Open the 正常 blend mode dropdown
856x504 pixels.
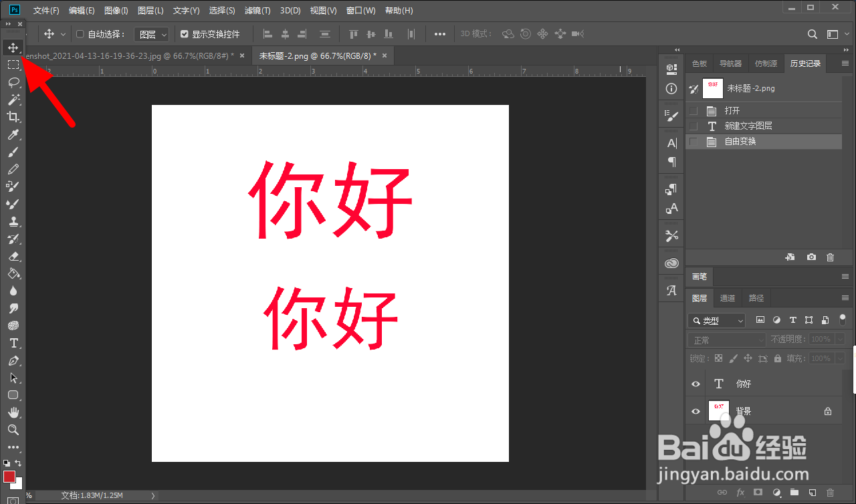[727, 339]
